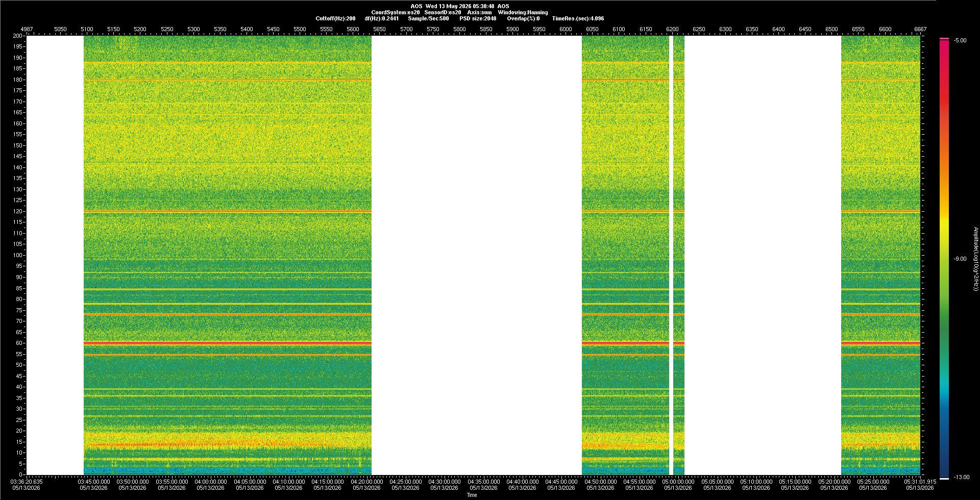Click the SensorID:es20 header text
This screenshot has height=500, width=980.
pyautogui.click(x=443, y=12)
